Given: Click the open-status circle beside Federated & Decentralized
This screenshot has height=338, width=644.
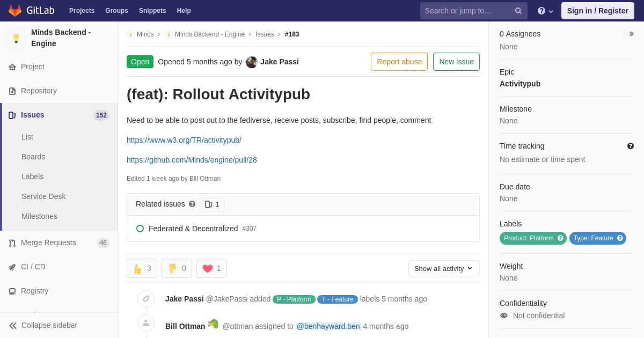Looking at the screenshot, I should click(140, 229).
